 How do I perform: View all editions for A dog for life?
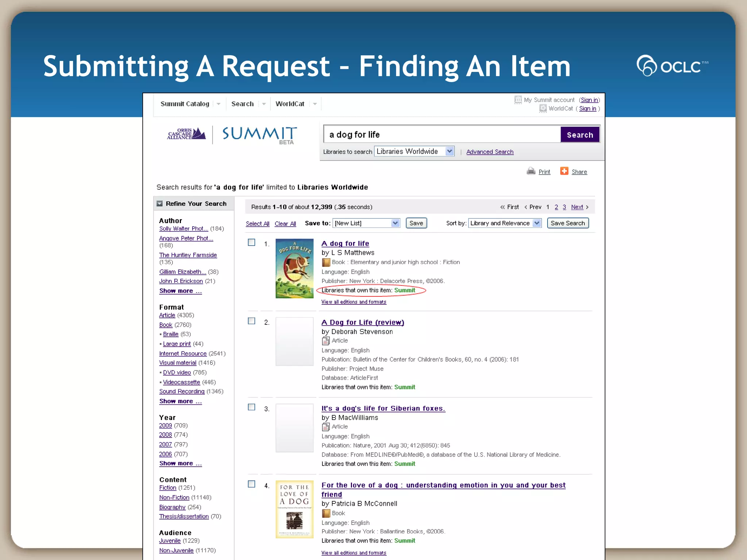click(353, 302)
